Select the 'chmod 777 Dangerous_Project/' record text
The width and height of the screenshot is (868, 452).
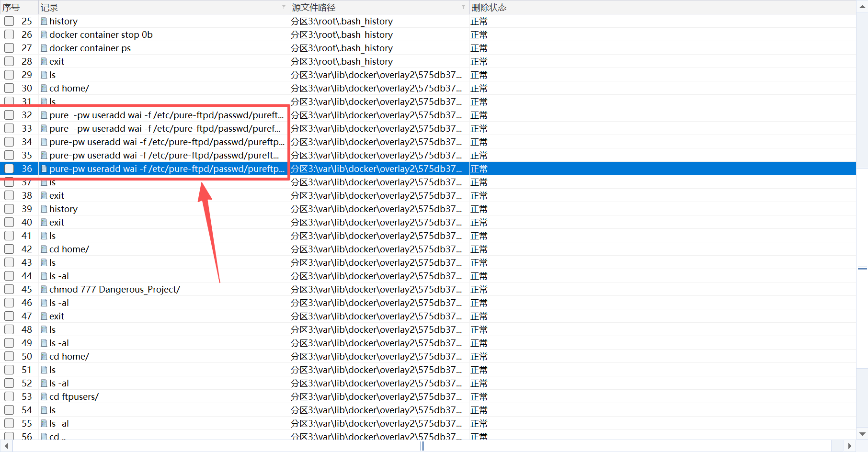(114, 290)
